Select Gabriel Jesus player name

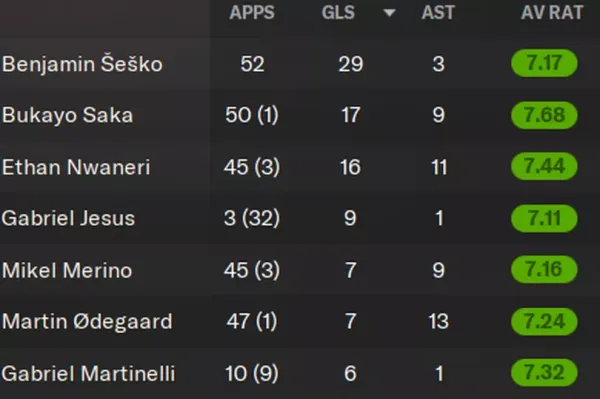(68, 218)
